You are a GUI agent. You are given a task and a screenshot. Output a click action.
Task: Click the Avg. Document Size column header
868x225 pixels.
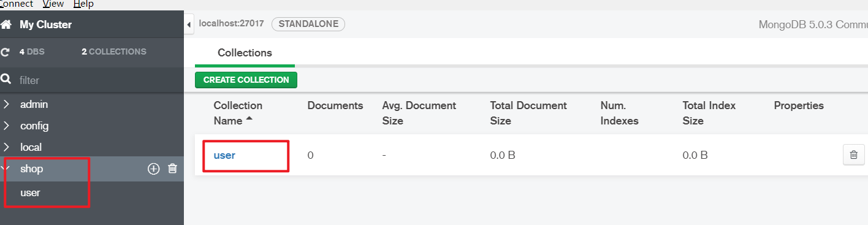(419, 113)
